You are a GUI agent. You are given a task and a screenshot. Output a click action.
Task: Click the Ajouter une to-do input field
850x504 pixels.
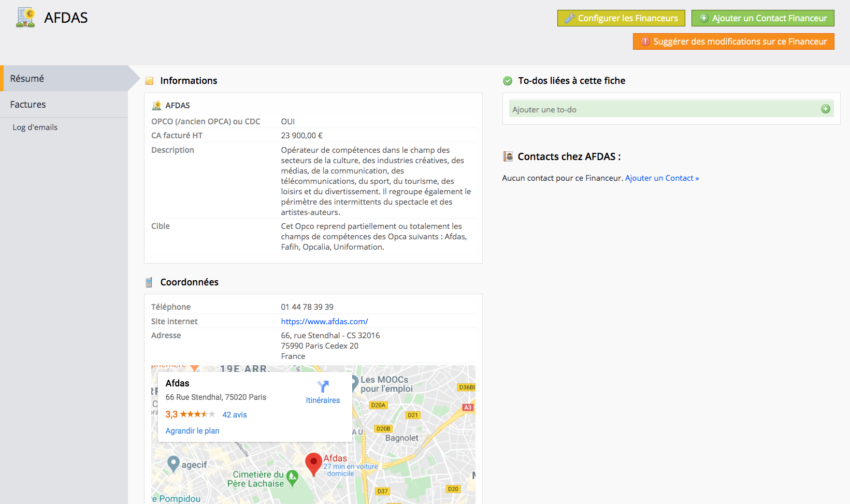671,109
